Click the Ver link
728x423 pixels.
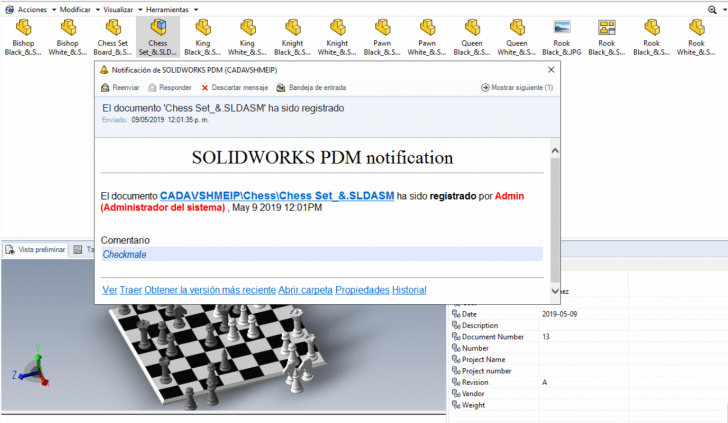pyautogui.click(x=110, y=290)
